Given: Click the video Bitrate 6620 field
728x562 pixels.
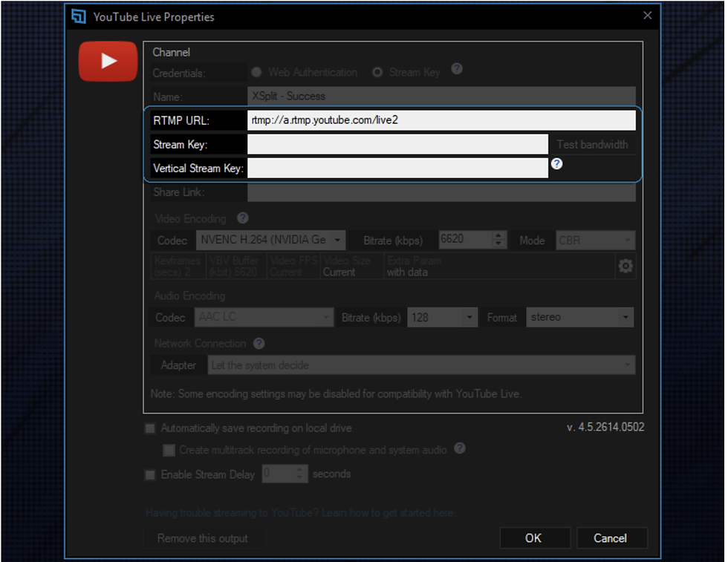Looking at the screenshot, I should (466, 240).
